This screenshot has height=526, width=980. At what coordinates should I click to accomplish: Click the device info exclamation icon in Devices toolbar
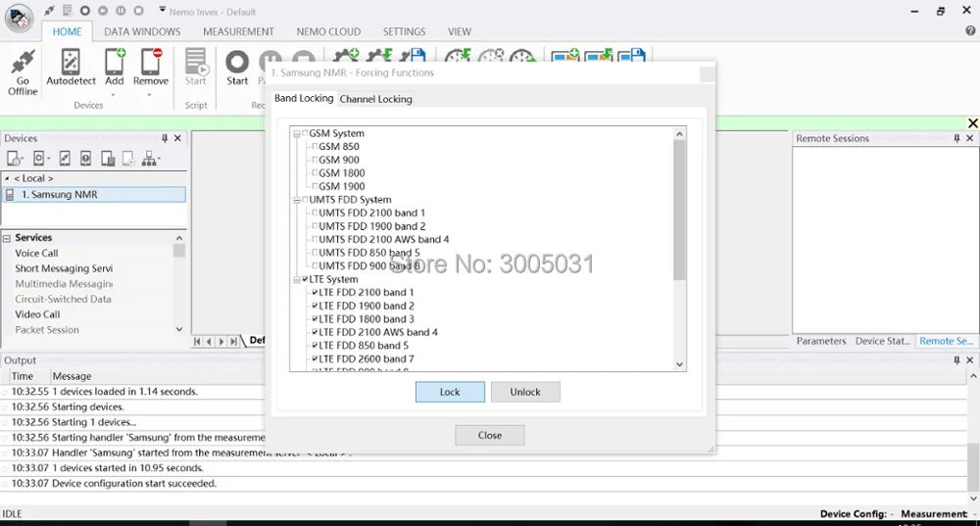(x=85, y=159)
